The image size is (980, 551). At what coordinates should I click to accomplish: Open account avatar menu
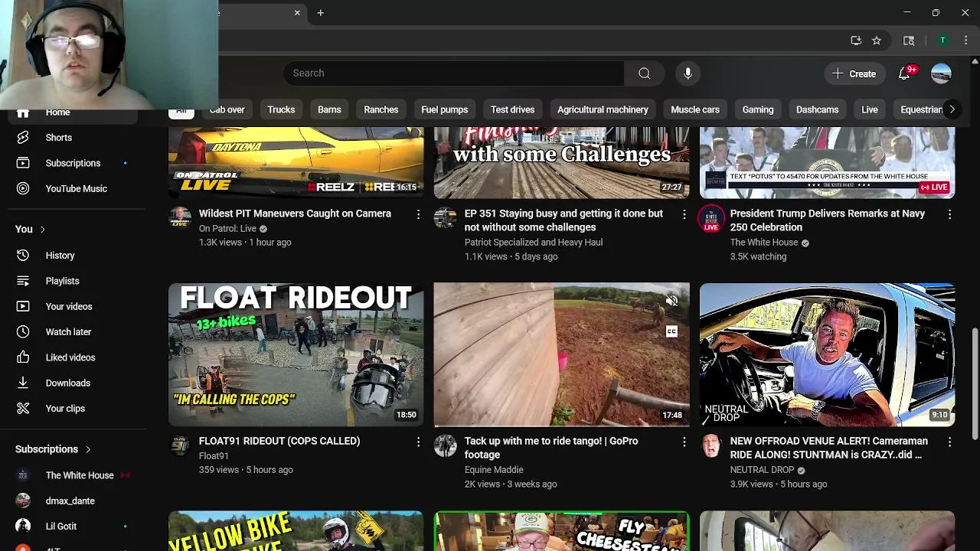pos(941,73)
